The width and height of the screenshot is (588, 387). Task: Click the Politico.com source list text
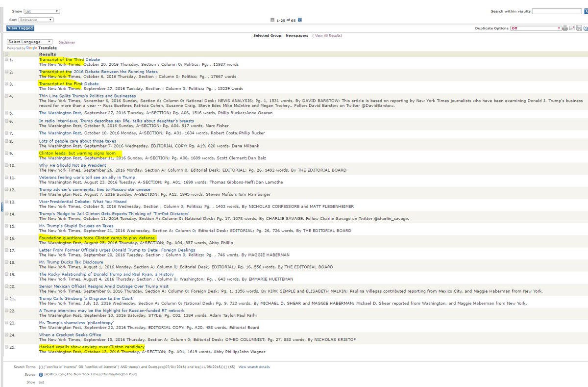coord(91,374)
